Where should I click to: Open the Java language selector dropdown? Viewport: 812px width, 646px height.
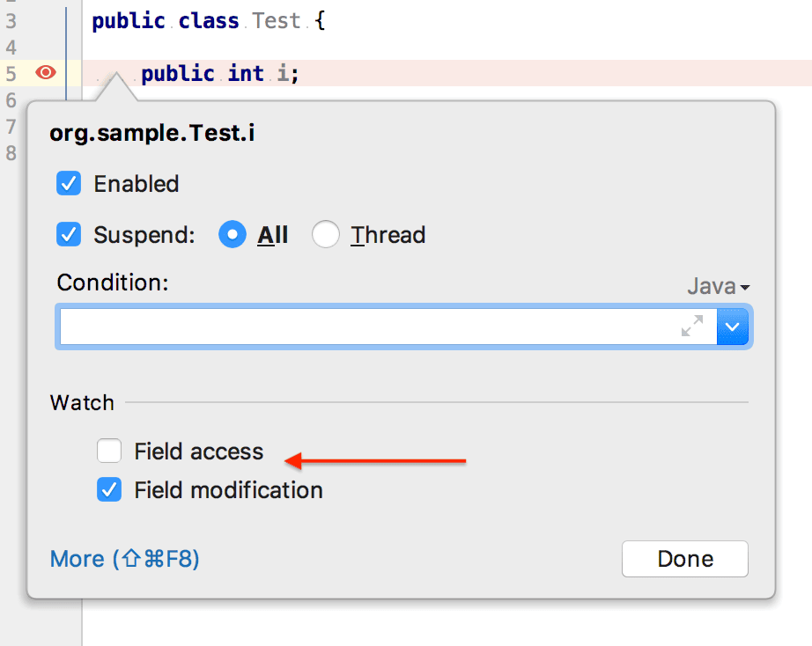point(719,286)
